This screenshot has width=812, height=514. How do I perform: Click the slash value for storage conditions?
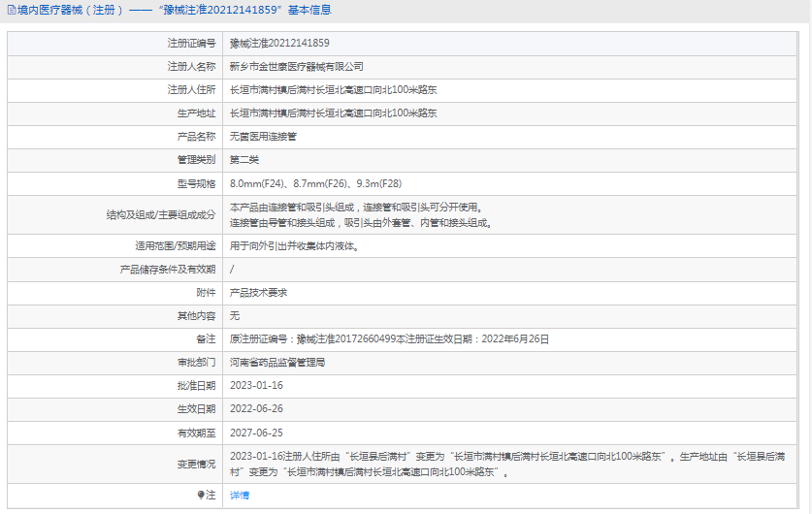tap(232, 270)
